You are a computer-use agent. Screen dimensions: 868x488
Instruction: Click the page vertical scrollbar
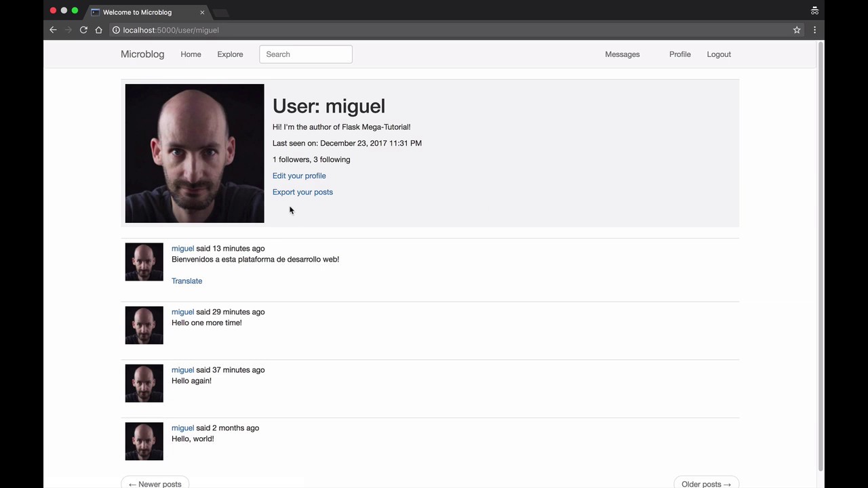(x=821, y=258)
